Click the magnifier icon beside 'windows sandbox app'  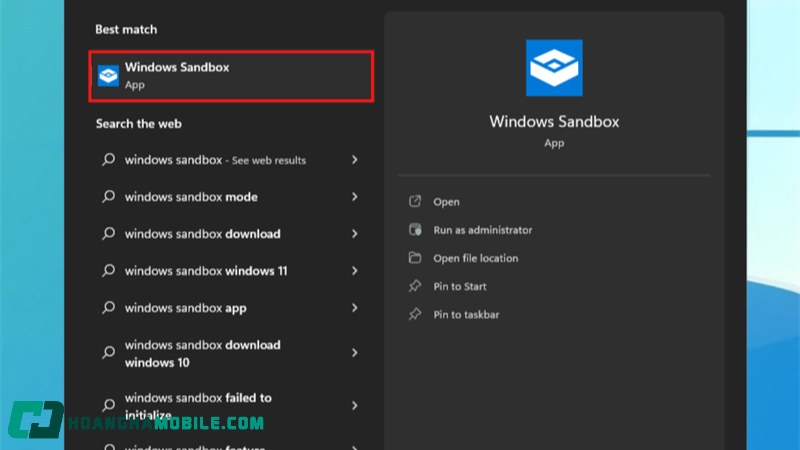tap(109, 308)
